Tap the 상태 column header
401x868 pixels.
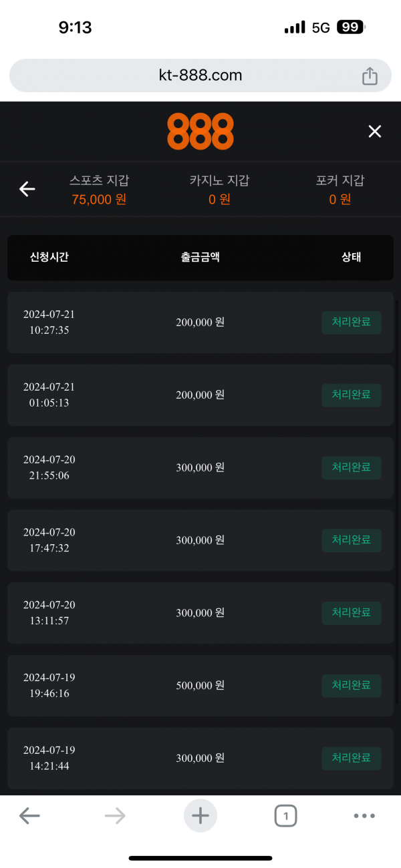tap(351, 257)
